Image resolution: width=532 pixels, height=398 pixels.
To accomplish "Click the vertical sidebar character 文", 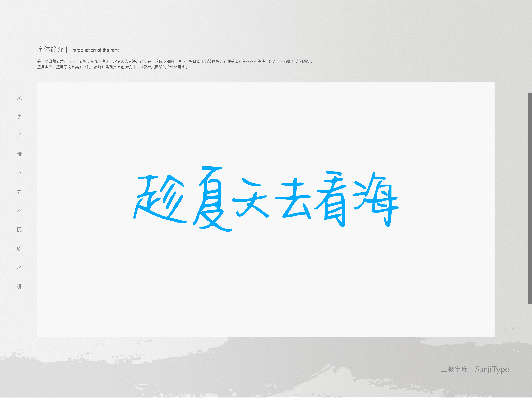I will [19, 97].
